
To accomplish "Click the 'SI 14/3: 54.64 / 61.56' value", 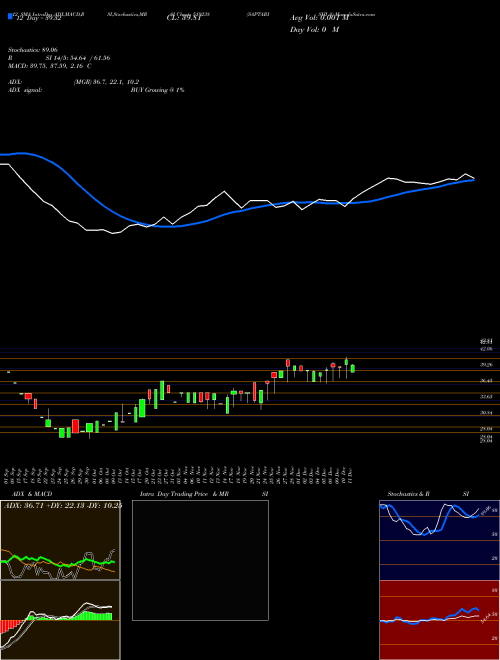I will click(x=78, y=58).
